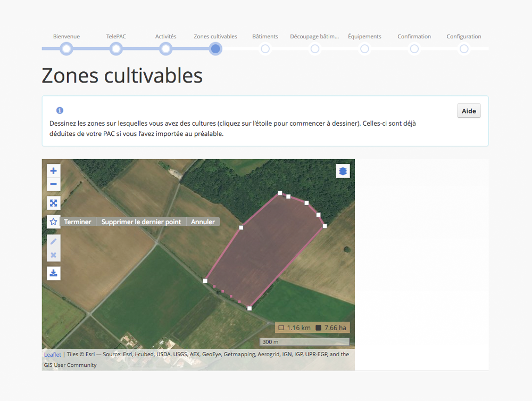Click Annuler to cancel drawing
532x401 pixels.
[x=203, y=222]
